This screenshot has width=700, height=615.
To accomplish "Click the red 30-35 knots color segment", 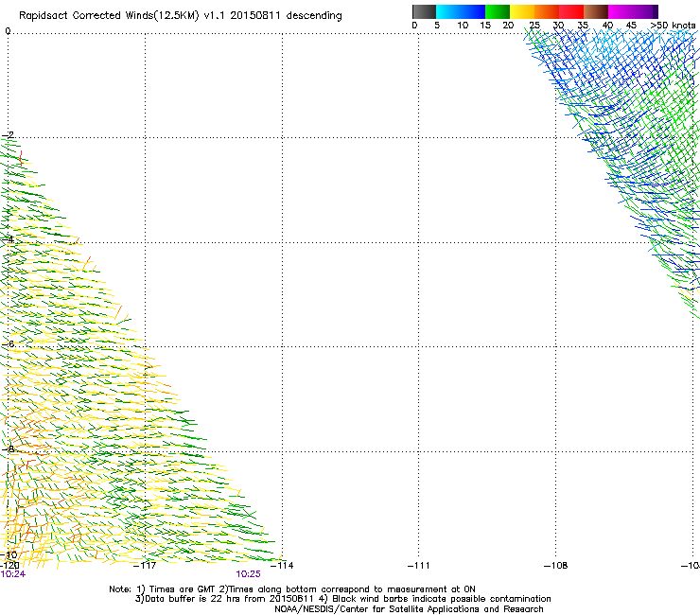I will click(571, 11).
